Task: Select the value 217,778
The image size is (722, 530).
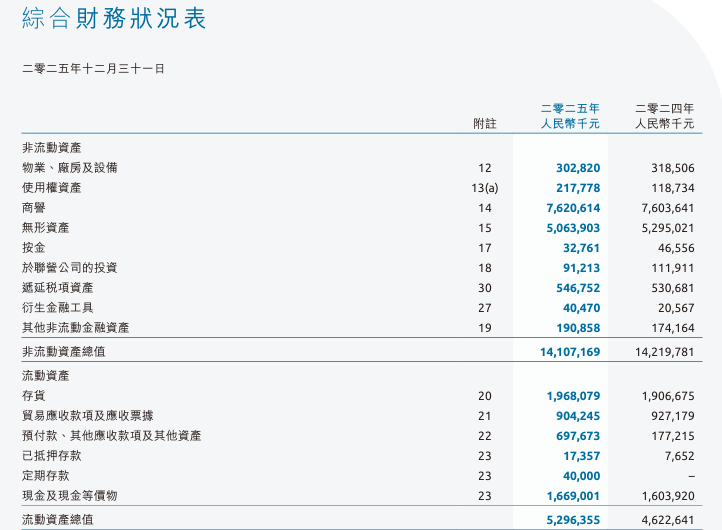Action: coord(578,188)
